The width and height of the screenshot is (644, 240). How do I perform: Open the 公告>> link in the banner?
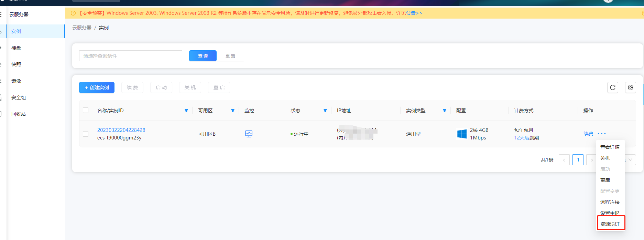[414, 13]
